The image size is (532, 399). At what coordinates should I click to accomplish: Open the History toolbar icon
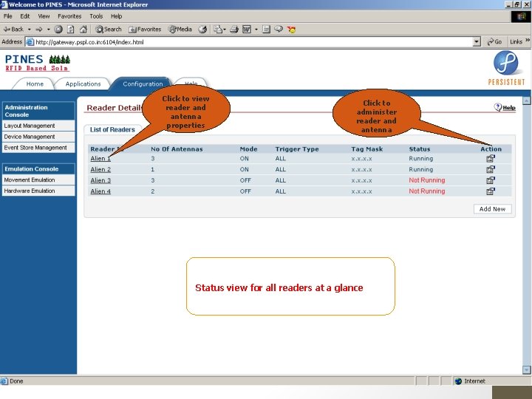tap(202, 30)
